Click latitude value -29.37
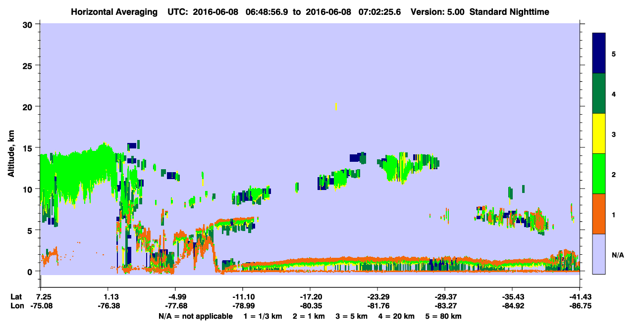The image size is (644, 330). point(445,297)
